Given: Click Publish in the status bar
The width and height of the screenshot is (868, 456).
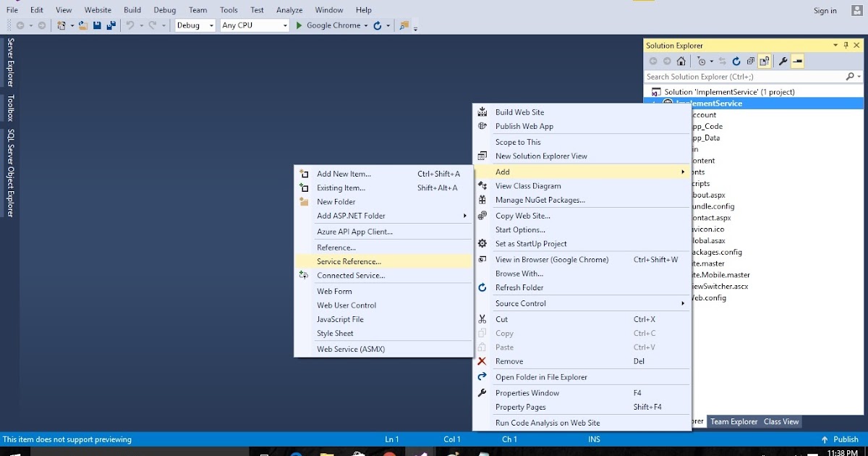Looking at the screenshot, I should pyautogui.click(x=845, y=439).
